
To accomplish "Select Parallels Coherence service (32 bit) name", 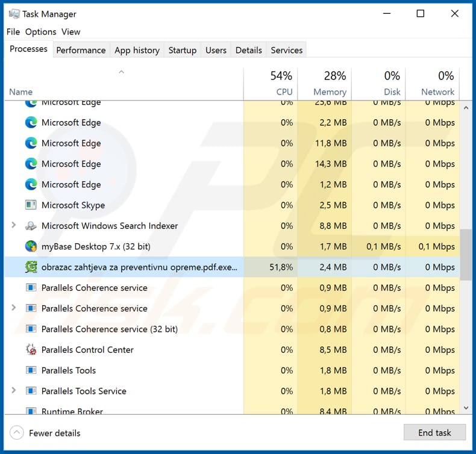I will click(x=110, y=329).
